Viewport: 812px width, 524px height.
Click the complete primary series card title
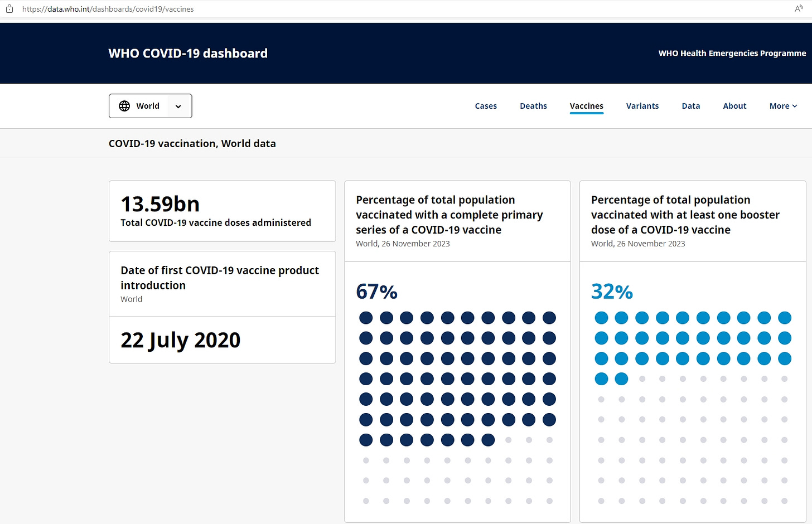[449, 215]
